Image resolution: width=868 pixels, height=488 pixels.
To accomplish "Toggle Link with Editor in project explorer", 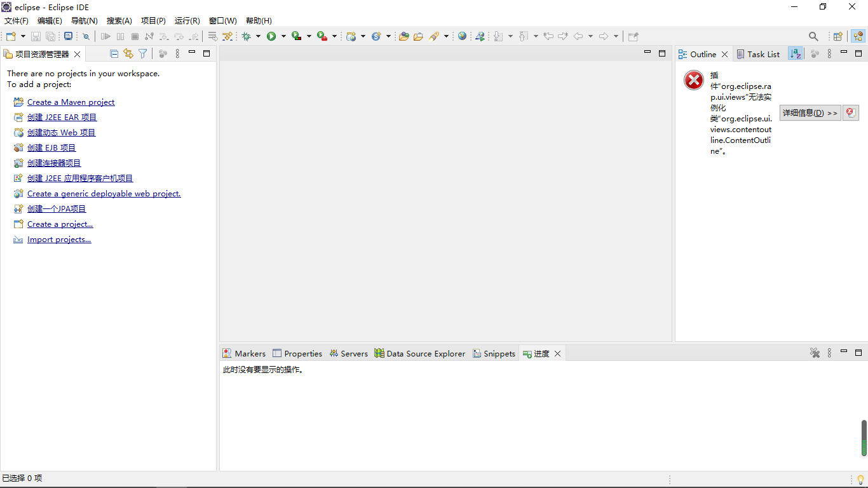I will [x=128, y=54].
